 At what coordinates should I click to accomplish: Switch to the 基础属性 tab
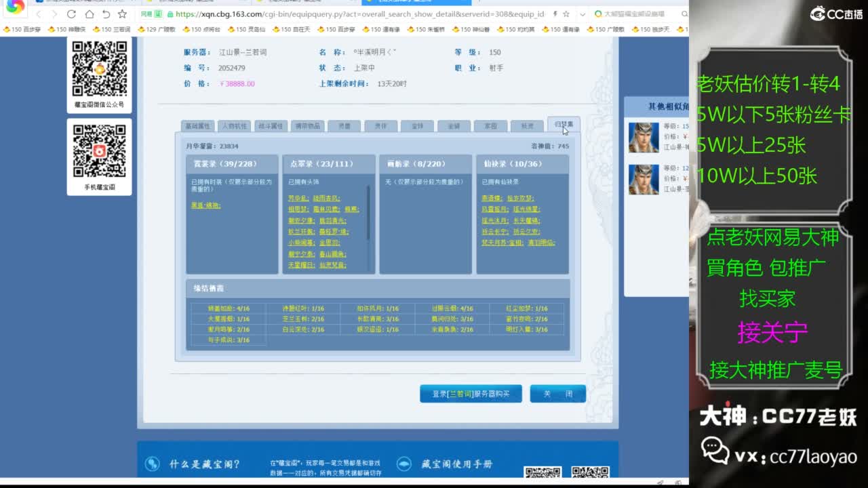198,125
